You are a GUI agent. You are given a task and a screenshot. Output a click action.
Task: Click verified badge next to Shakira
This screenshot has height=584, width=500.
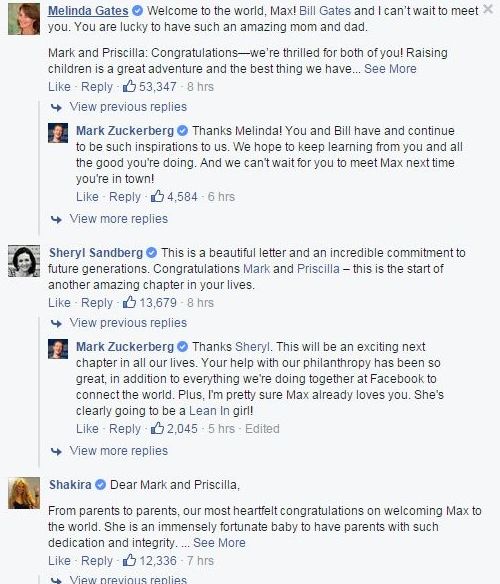tap(101, 485)
